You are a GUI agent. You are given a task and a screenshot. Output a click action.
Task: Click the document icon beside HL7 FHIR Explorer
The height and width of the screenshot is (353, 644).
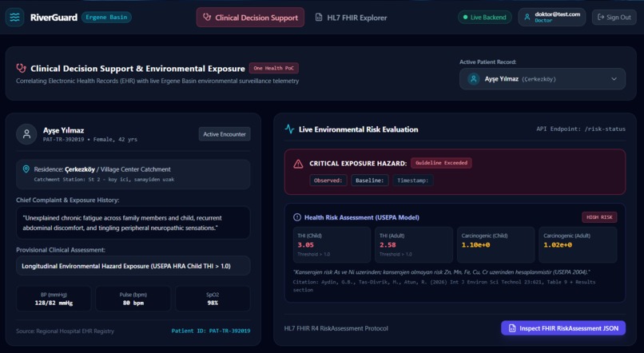click(x=319, y=18)
